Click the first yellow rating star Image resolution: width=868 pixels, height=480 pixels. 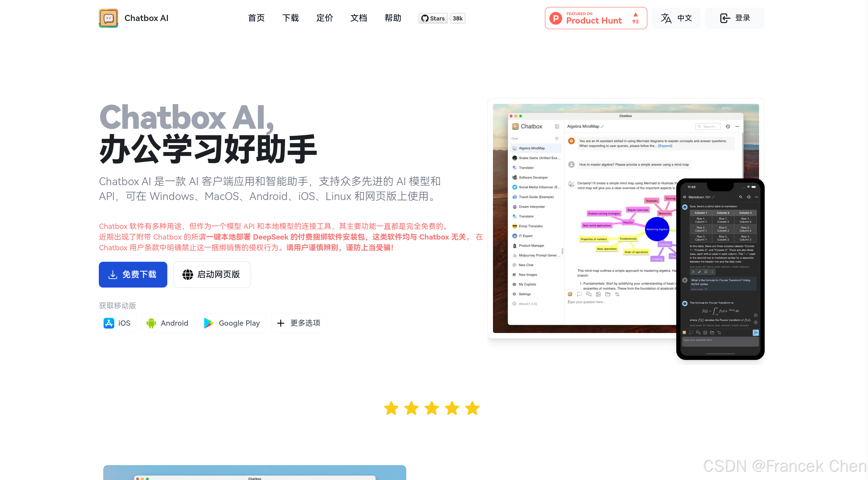(x=391, y=408)
